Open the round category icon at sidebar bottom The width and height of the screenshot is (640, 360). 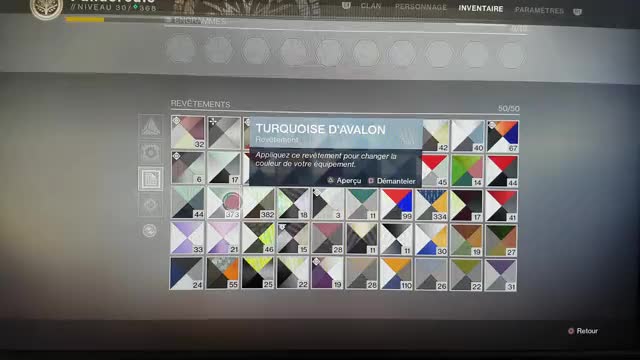coord(150,231)
